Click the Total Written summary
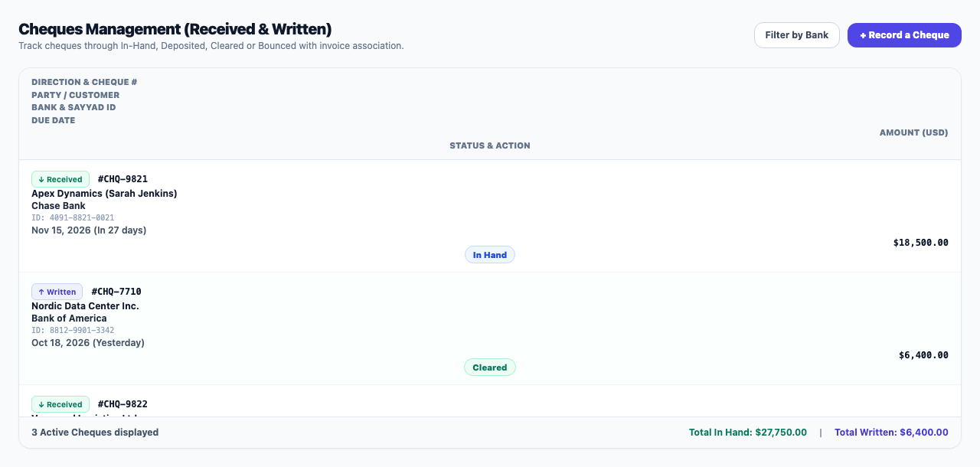Screen dimensions: 980x467 click(x=891, y=433)
